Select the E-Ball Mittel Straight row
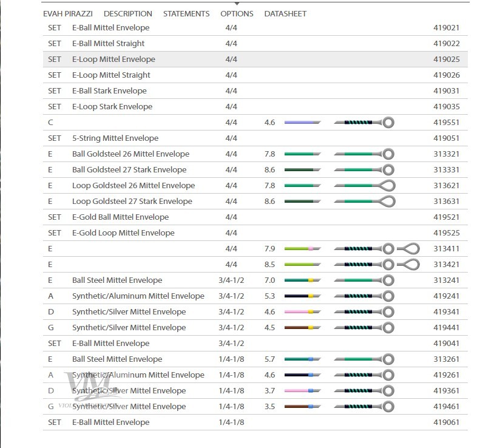This screenshot has width=497, height=448. [255, 44]
